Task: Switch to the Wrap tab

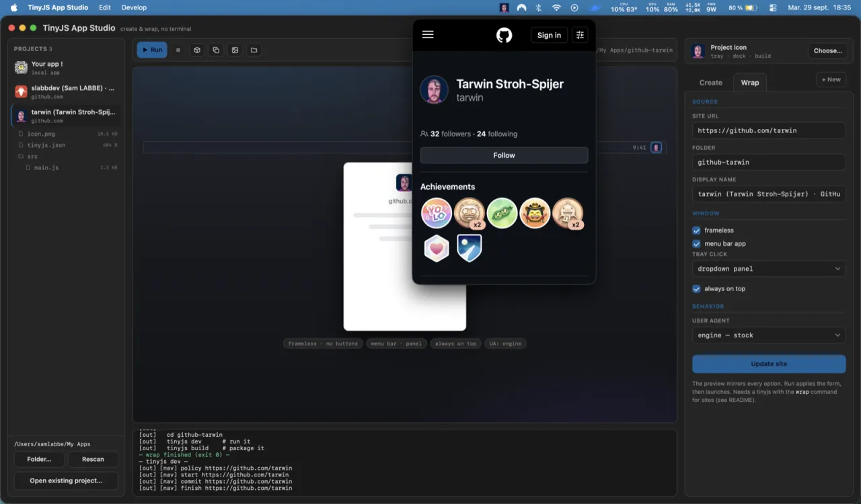Action: pos(750,83)
